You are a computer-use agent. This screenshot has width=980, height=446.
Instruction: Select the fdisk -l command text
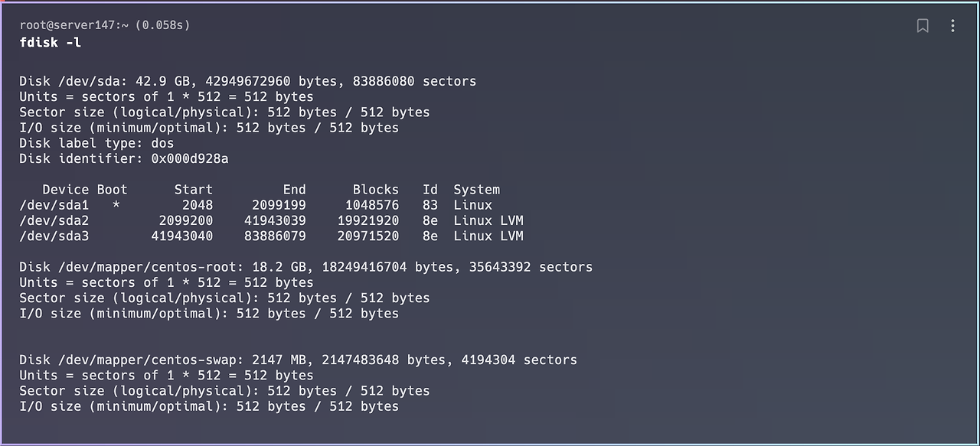point(50,42)
